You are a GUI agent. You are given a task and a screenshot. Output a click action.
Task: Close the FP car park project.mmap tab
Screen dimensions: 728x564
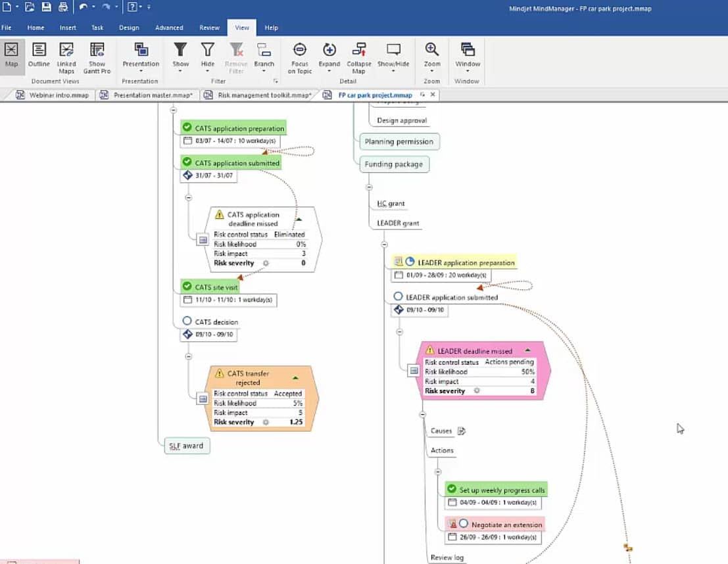coord(433,95)
